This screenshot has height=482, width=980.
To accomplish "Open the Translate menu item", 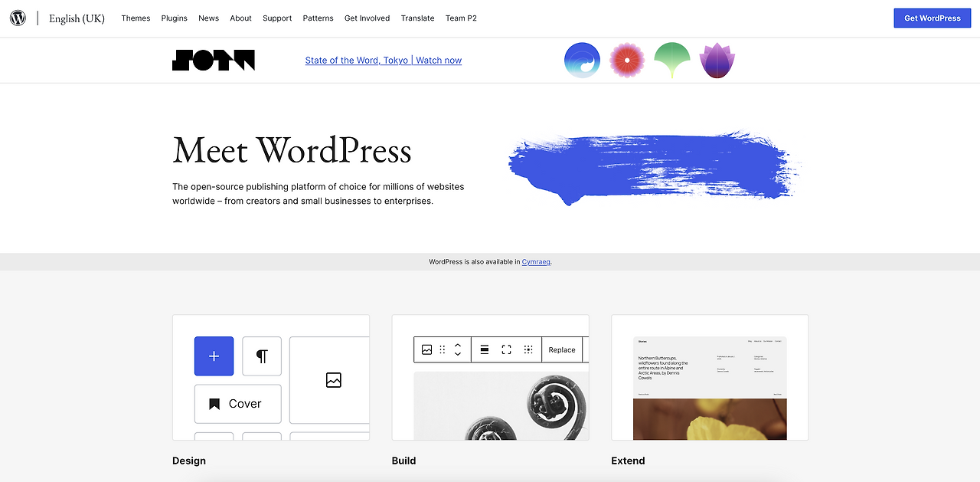I will [417, 18].
